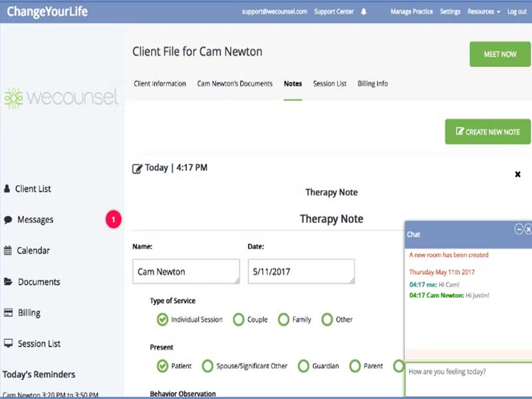Open the Documents folder section
The height and width of the screenshot is (399, 532).
(x=32, y=282)
